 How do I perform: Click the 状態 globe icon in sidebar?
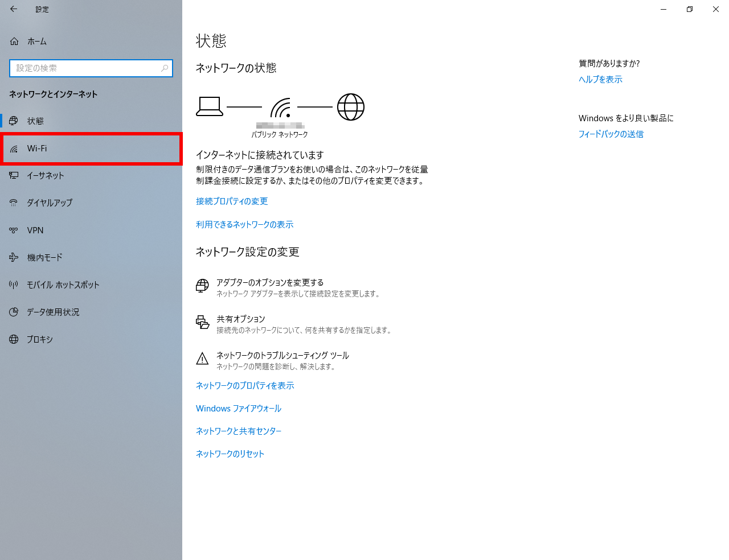[x=14, y=121]
